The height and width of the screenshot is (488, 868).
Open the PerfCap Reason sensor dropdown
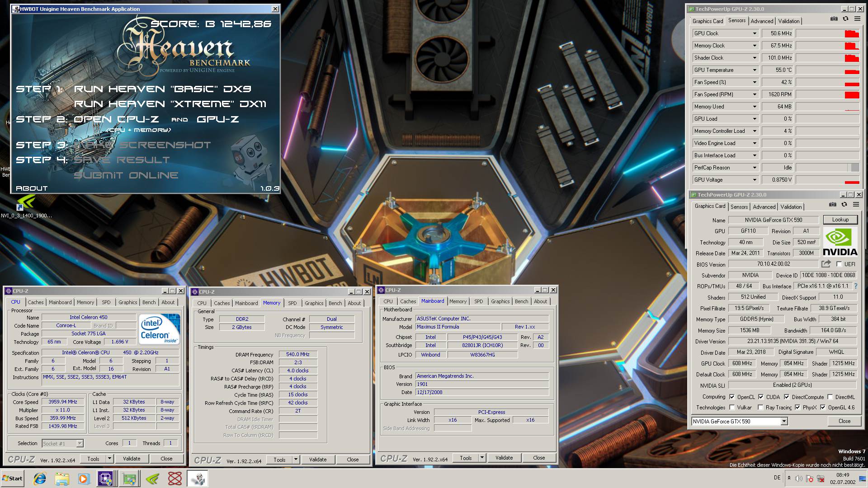click(754, 168)
